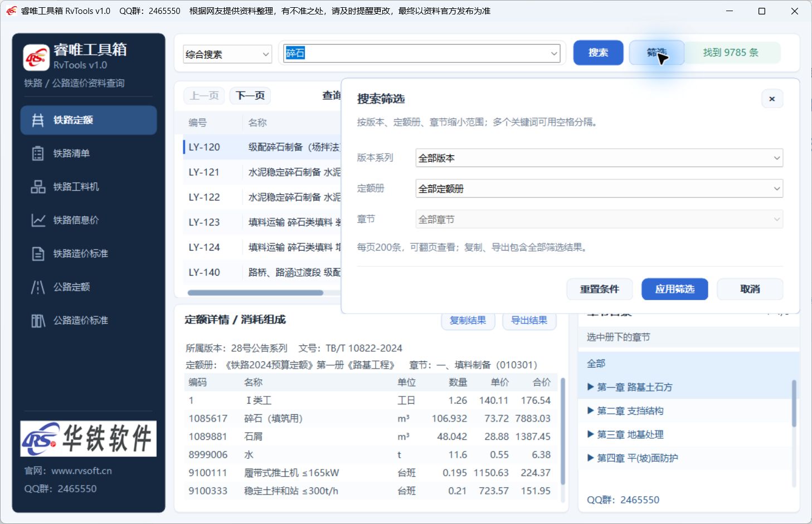Click the 铁路造价标准 document icon
This screenshot has height=524, width=812.
38,254
